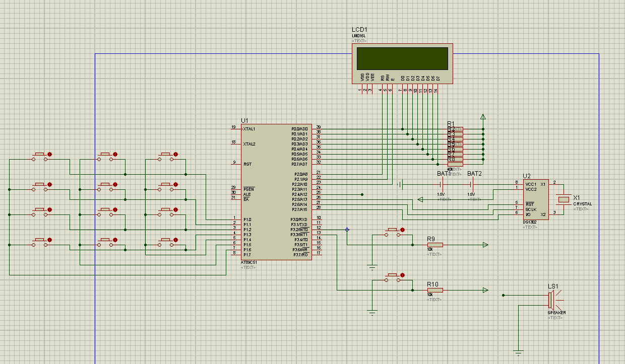Screen dimensions: 625x364
Task: Select left-pointing terminal arrow below the batteries
Action: (421, 199)
